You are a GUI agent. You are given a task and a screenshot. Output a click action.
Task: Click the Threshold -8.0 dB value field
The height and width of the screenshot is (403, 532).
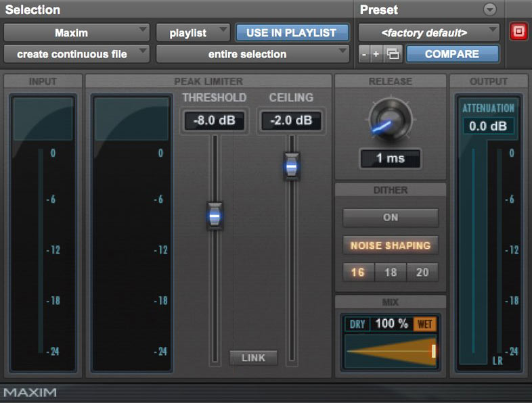pos(215,120)
